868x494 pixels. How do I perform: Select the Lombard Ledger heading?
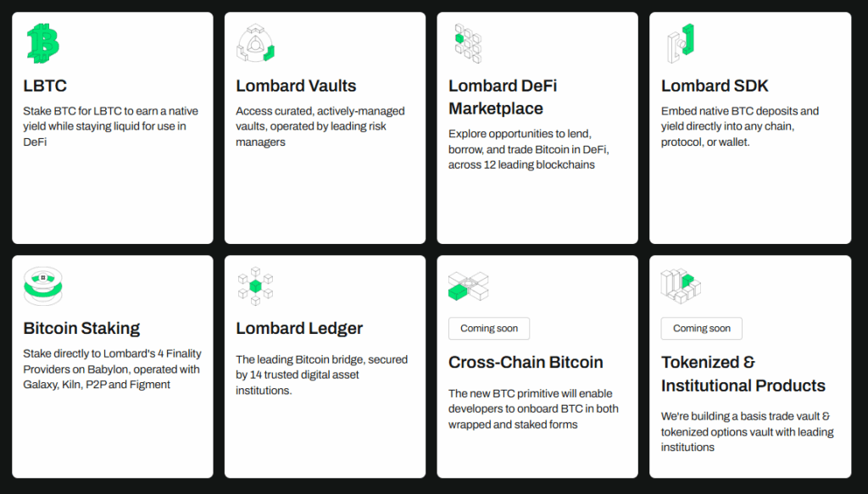click(x=299, y=328)
